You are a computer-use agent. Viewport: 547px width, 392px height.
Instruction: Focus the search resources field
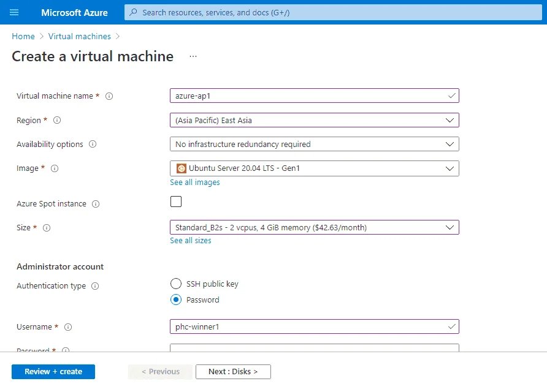point(333,12)
